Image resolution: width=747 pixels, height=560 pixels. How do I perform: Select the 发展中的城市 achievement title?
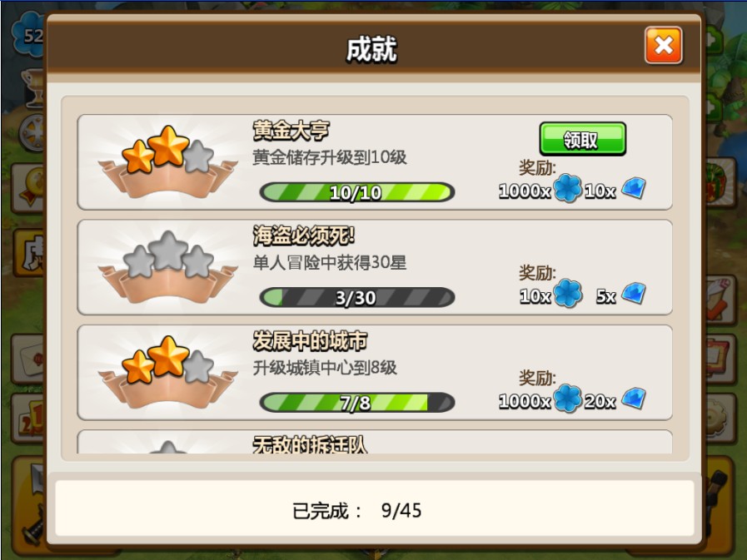[x=310, y=341]
